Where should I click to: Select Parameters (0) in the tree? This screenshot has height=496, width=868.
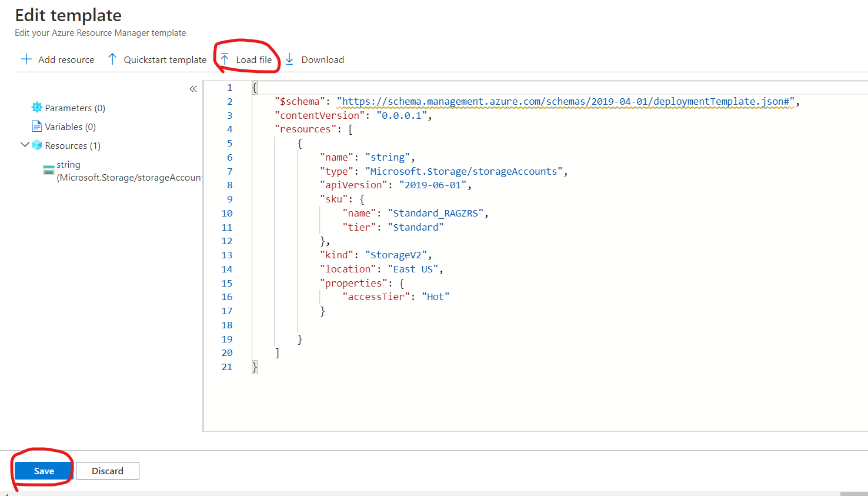pos(75,108)
